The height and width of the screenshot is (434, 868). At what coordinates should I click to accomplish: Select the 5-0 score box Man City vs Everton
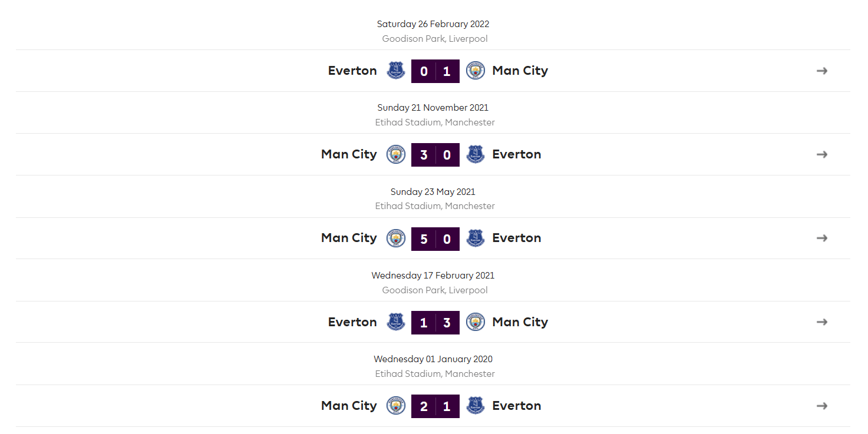[435, 238]
